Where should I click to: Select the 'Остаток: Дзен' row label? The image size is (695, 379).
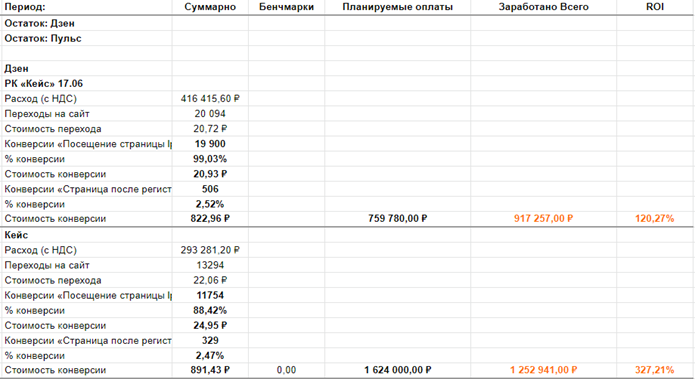[x=39, y=23]
